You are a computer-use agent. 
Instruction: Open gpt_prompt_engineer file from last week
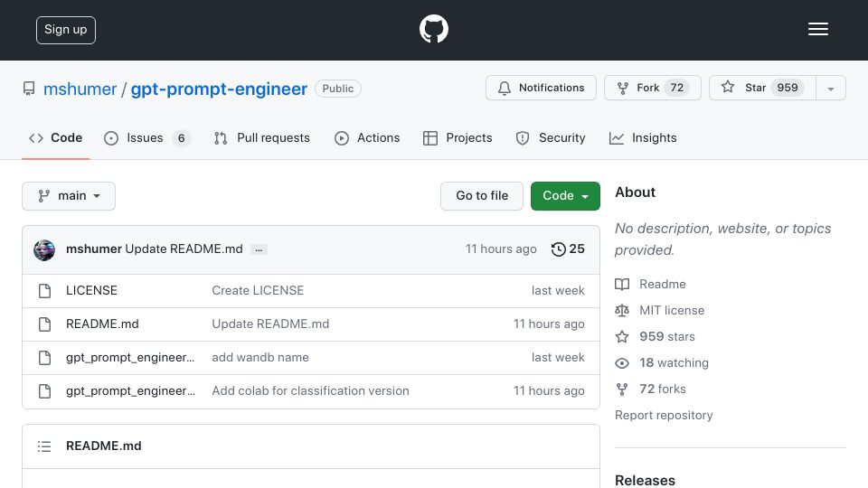(130, 358)
